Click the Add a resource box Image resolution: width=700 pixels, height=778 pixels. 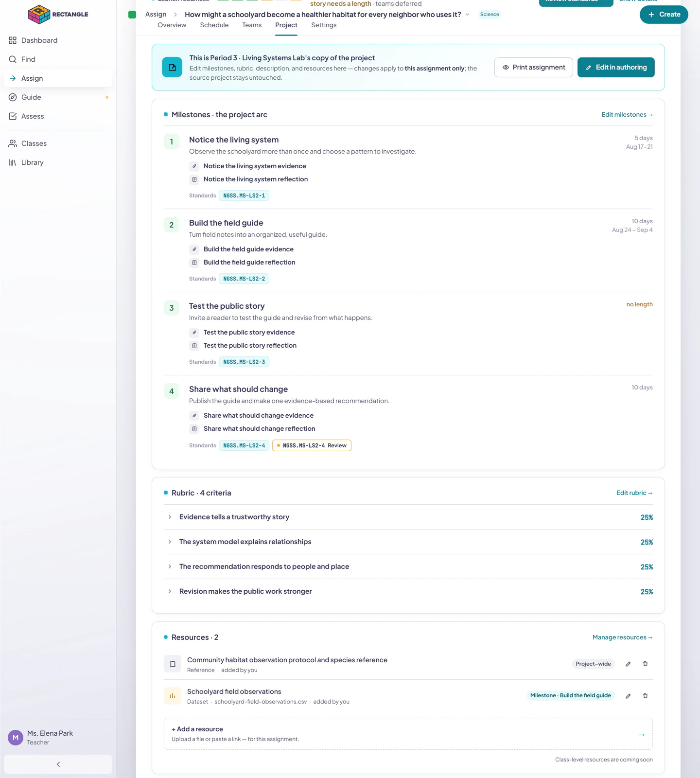(x=408, y=734)
